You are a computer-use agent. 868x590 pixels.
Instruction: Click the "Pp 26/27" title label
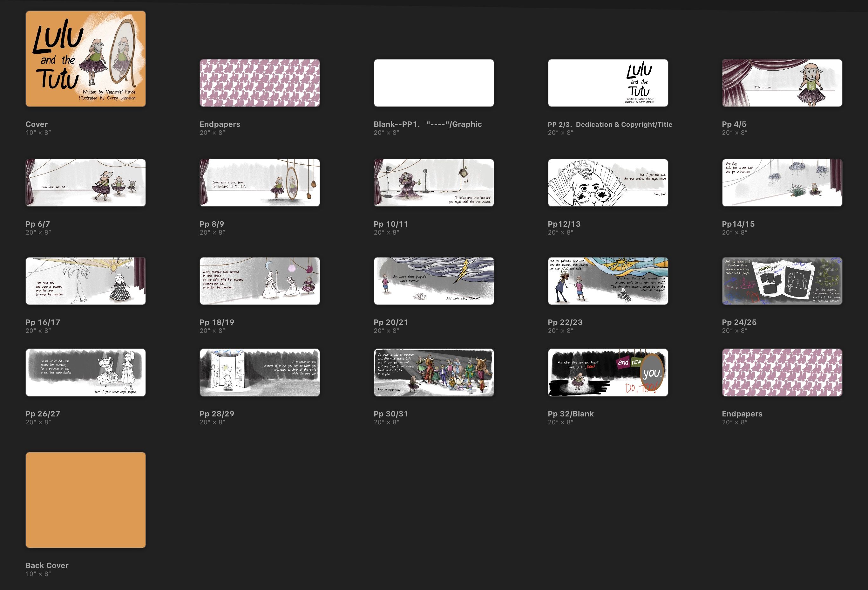point(43,414)
